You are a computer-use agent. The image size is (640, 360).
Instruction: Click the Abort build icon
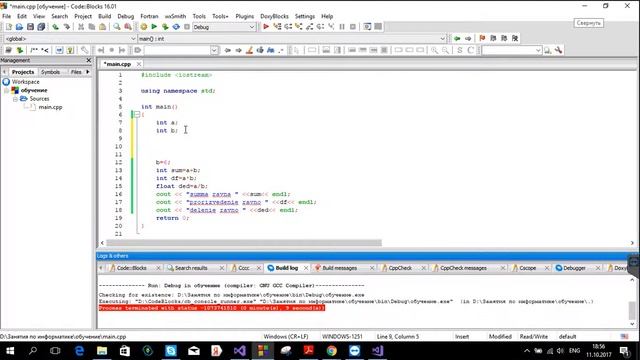pyautogui.click(x=187, y=27)
